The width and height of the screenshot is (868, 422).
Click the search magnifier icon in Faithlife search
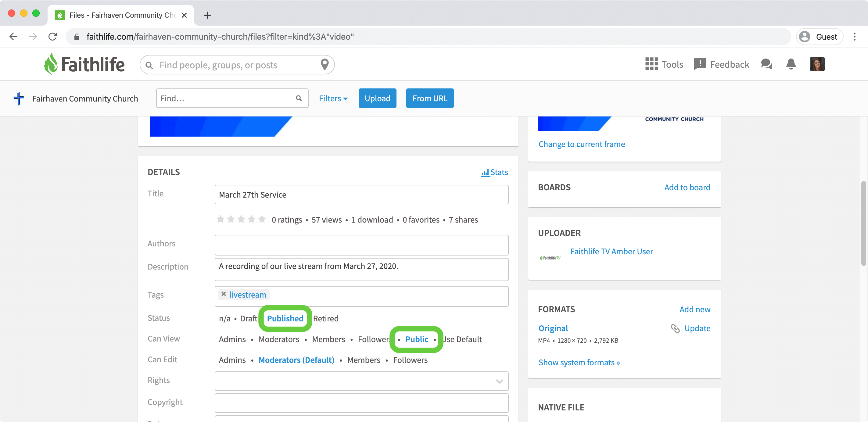pyautogui.click(x=149, y=65)
